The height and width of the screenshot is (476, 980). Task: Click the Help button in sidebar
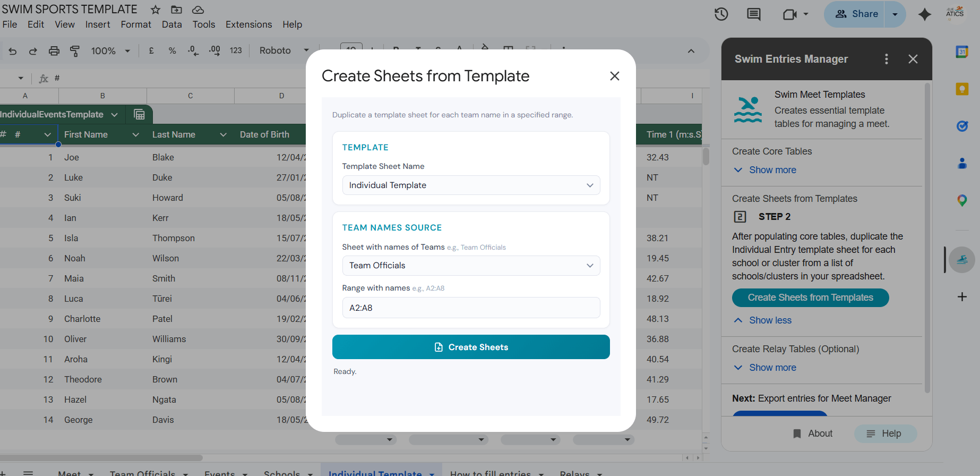tap(885, 433)
